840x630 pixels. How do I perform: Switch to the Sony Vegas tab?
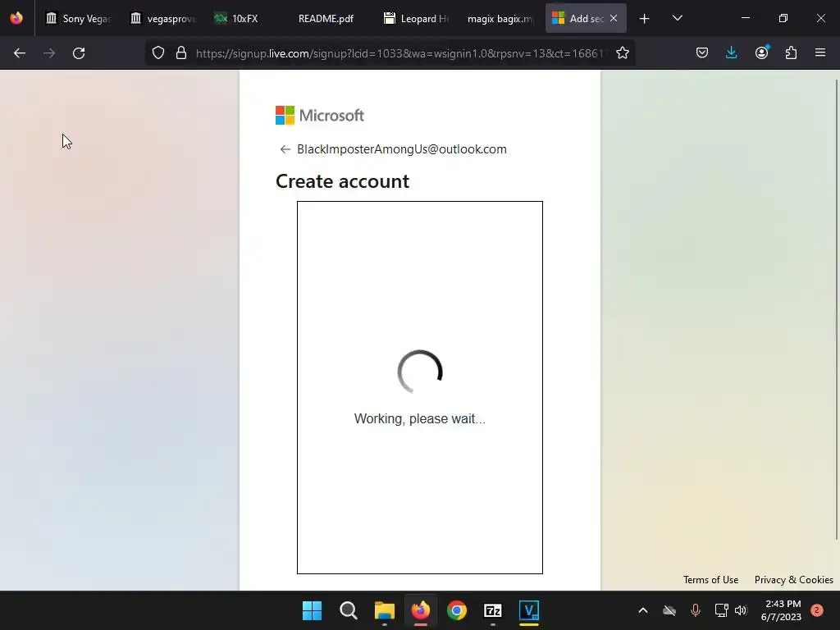(78, 18)
